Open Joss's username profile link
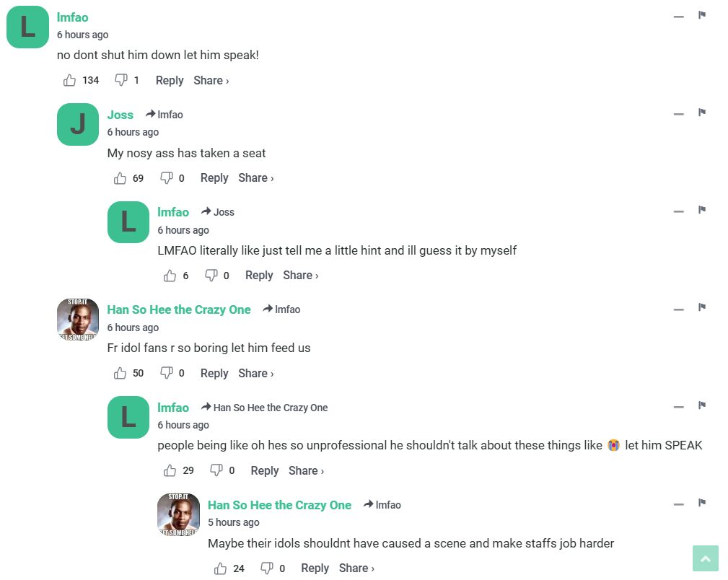Image resolution: width=728 pixels, height=580 pixels. tap(120, 115)
